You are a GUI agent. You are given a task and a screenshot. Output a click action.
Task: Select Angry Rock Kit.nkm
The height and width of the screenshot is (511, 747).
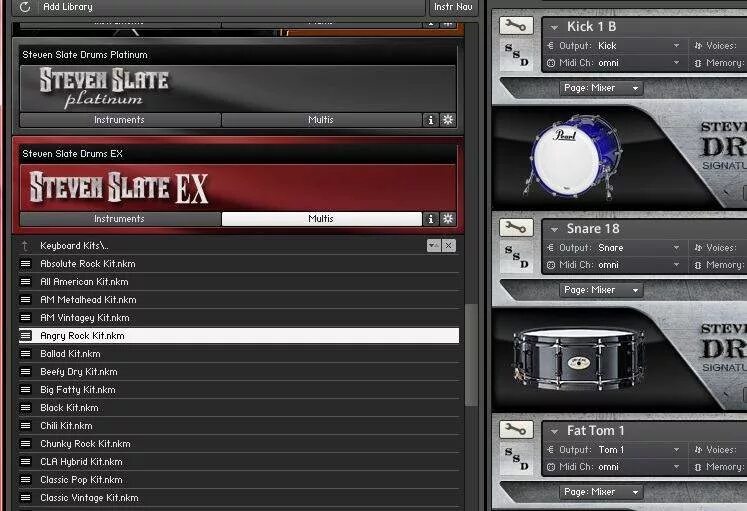239,335
